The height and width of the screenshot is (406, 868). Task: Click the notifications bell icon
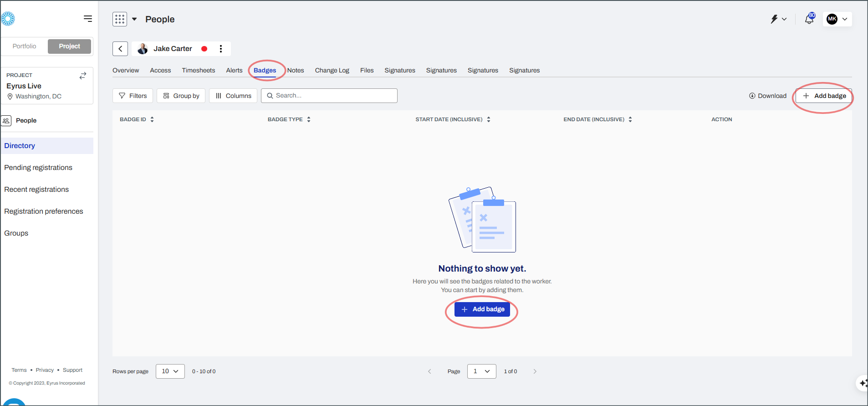[809, 19]
